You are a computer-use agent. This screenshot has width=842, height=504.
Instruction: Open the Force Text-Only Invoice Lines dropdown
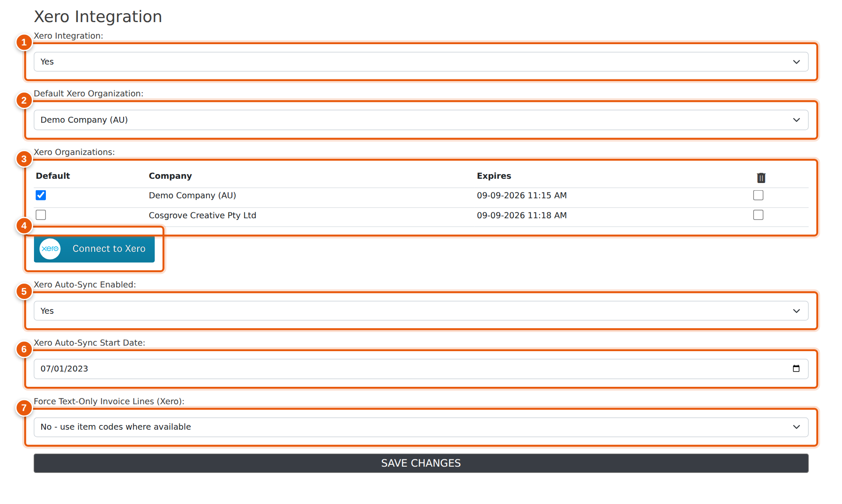421,427
